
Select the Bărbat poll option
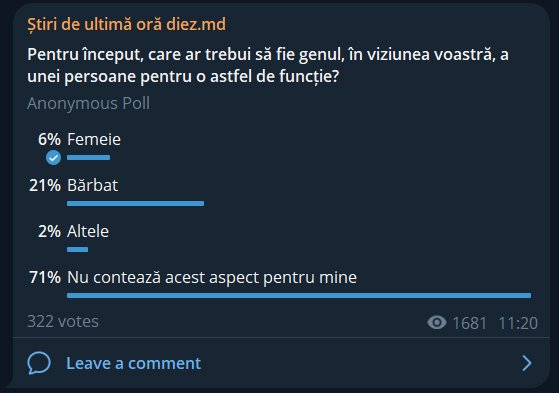93,185
